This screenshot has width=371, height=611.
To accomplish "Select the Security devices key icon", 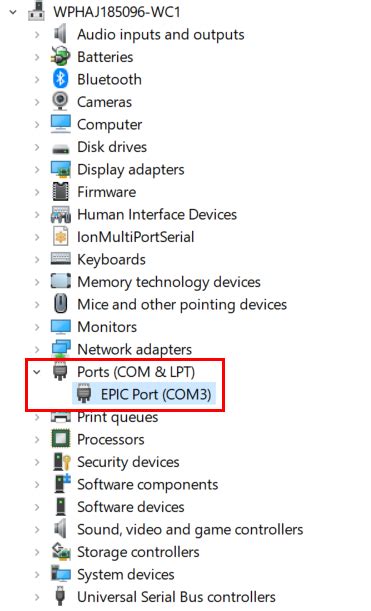I will (x=62, y=462).
